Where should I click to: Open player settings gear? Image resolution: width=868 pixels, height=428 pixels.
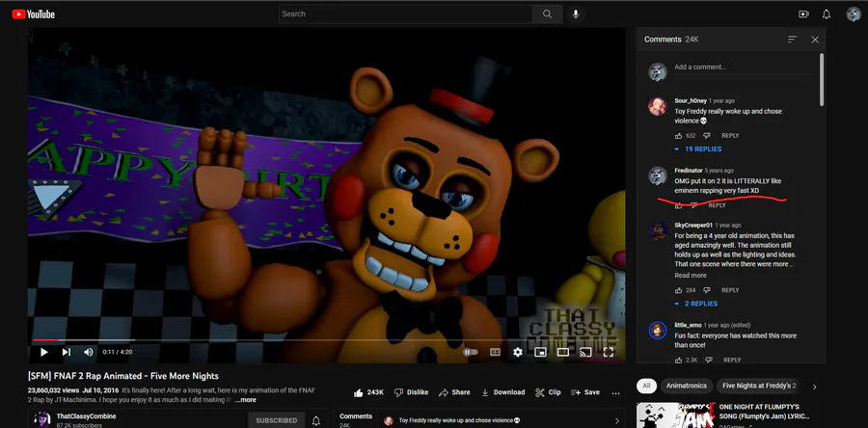[x=518, y=352]
